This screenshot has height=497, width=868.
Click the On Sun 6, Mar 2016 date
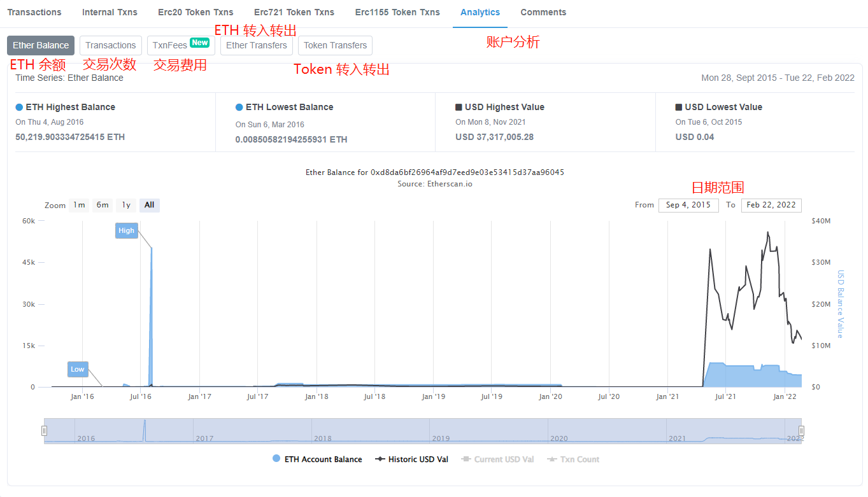[269, 125]
